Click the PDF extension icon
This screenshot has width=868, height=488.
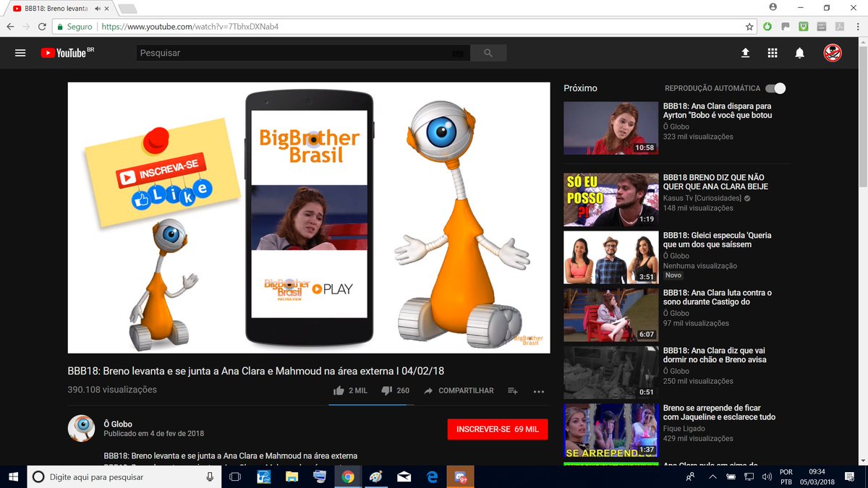coord(840,27)
